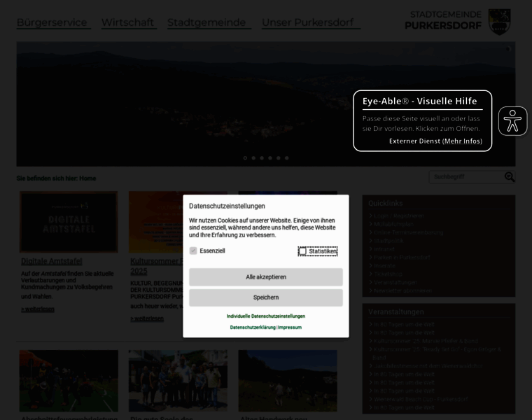Open the Parken in Purkersdorf quicklink
The height and width of the screenshot is (420, 532).
402,258
